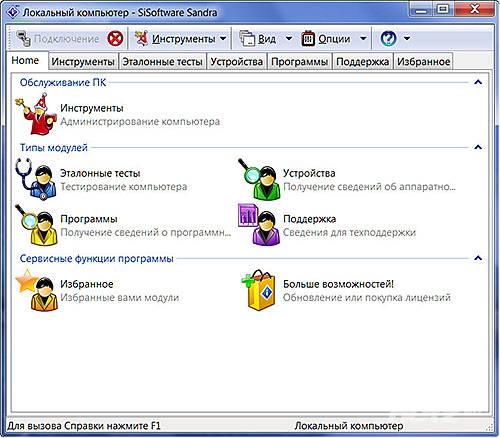Open the Программы module link
500x438 pixels.
coord(89,219)
